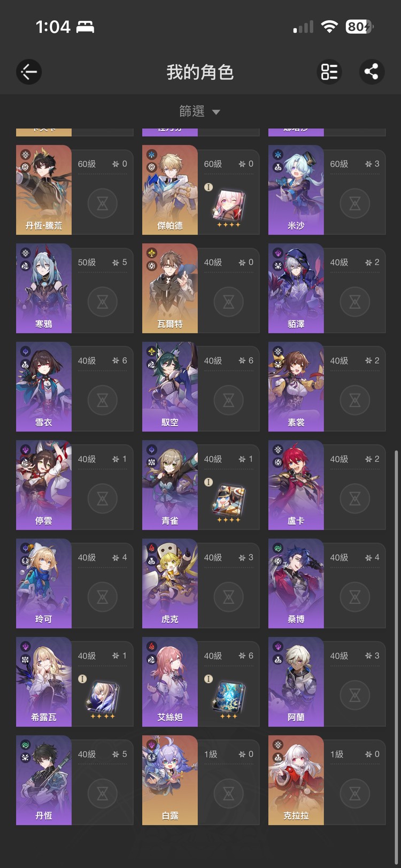Tap the dropdown arrow beside 篩選
Screen dimensions: 401x868
(216, 112)
